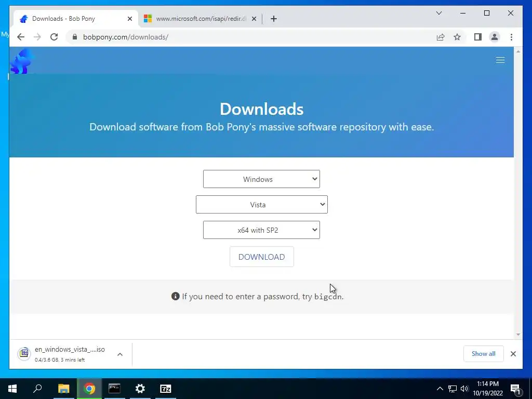Select the Downloads - Bob Pony tab
Viewport: 532px width, 399px height.
pyautogui.click(x=76, y=19)
